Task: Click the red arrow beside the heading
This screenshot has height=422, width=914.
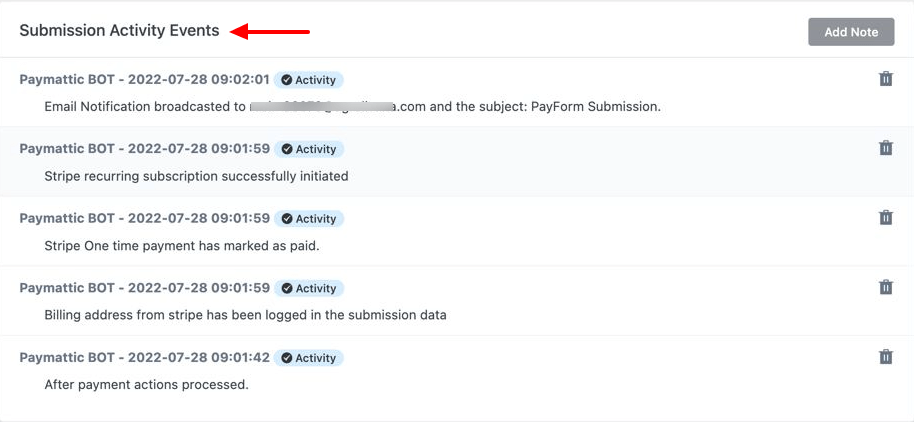Action: click(270, 31)
